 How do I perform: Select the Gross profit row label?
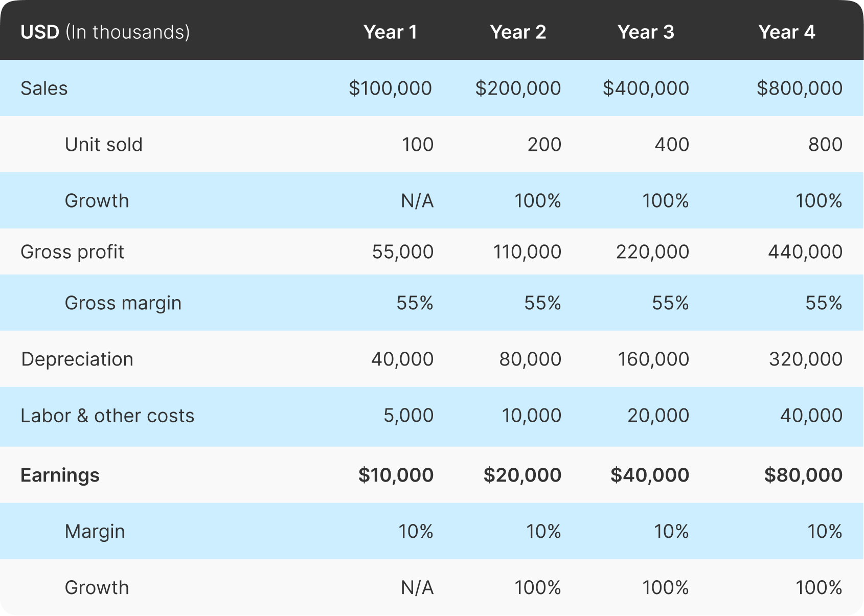pos(72,252)
